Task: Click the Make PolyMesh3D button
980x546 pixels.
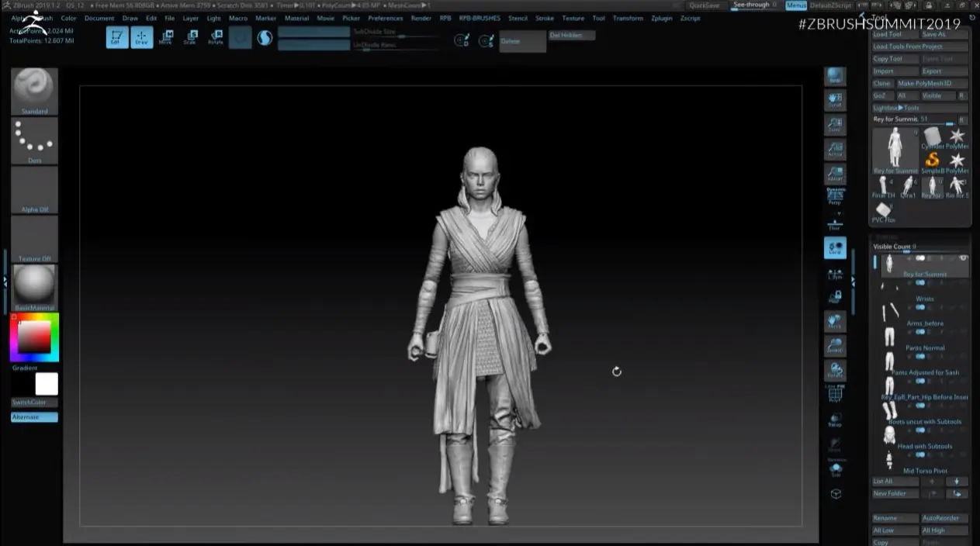Action: coord(933,83)
